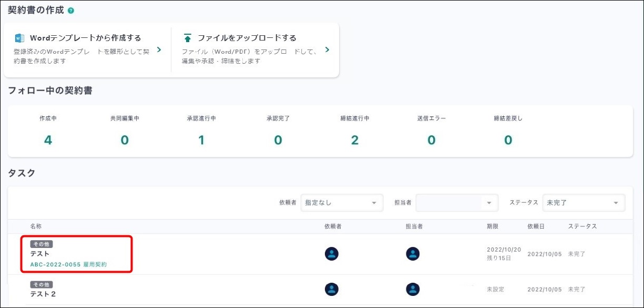The image size is (644, 308).
Task: Open the テスト２ task row
Action: click(43, 294)
